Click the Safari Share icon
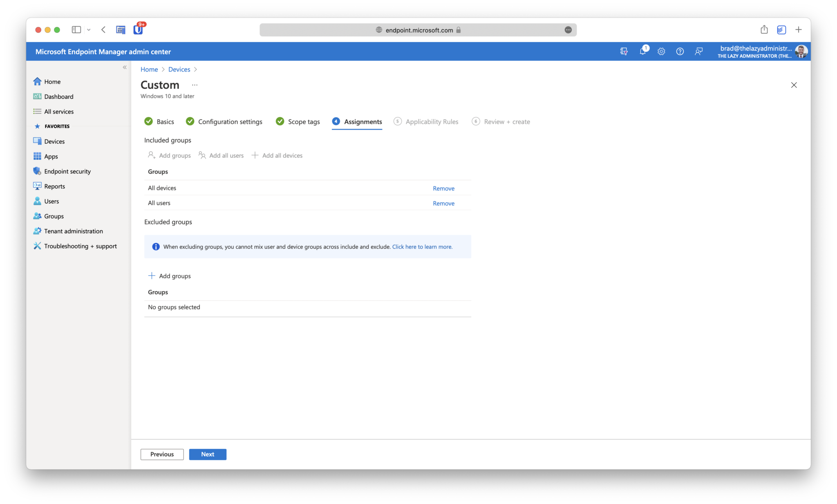 point(764,29)
